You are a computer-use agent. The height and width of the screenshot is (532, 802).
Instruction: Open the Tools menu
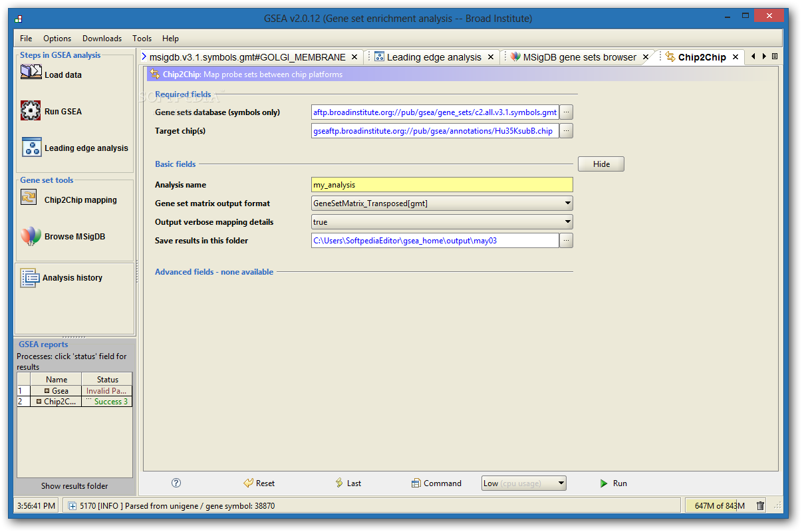point(142,39)
